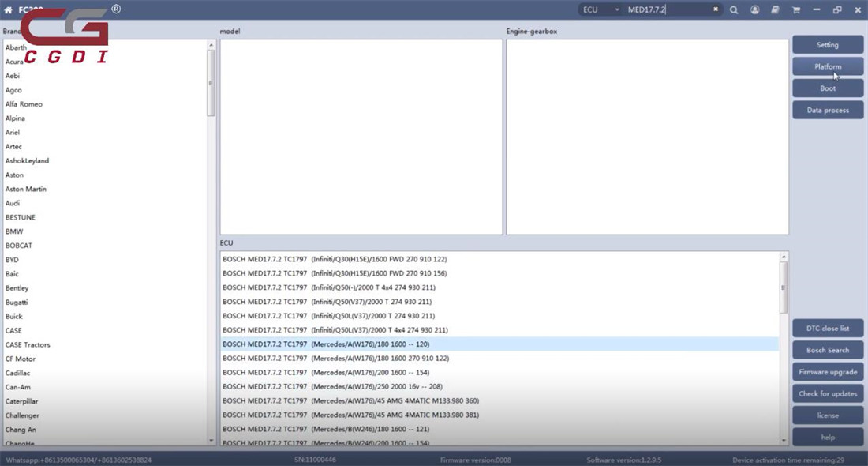Select Alfa Romeo in the brand list
Image resolution: width=868 pixels, height=466 pixels.
[105, 104]
